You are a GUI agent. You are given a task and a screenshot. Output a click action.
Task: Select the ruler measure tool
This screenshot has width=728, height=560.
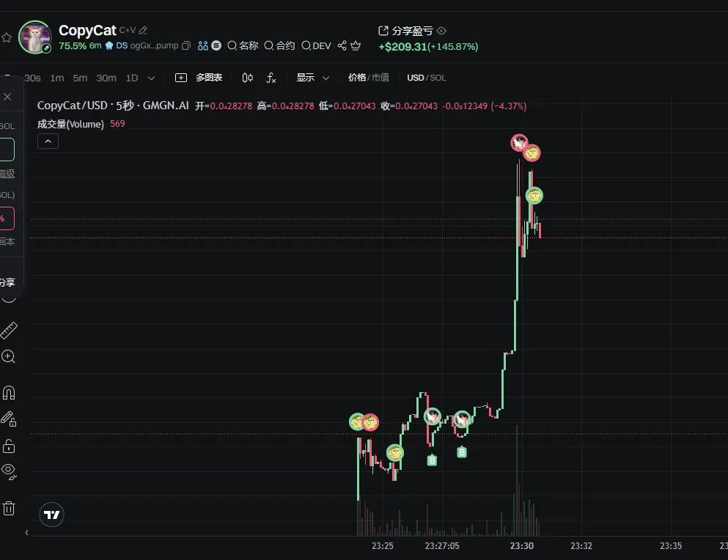9,330
